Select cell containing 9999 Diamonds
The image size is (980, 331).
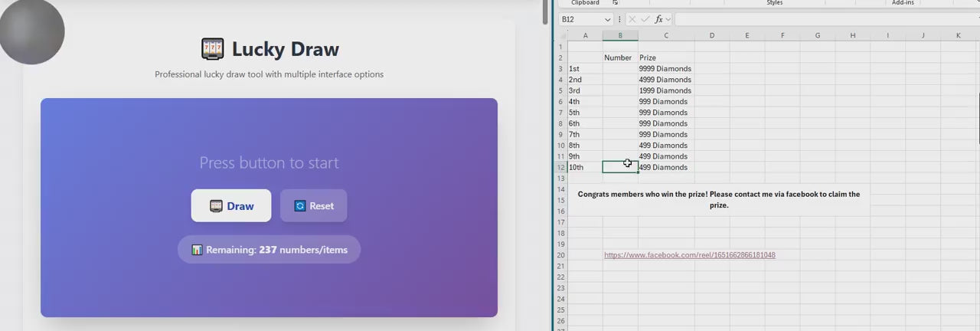point(665,69)
